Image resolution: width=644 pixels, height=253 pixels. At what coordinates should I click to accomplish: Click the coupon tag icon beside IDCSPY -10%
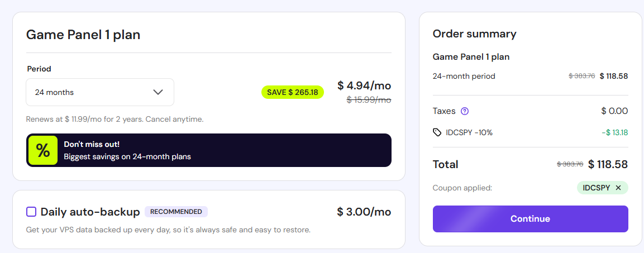point(437,132)
